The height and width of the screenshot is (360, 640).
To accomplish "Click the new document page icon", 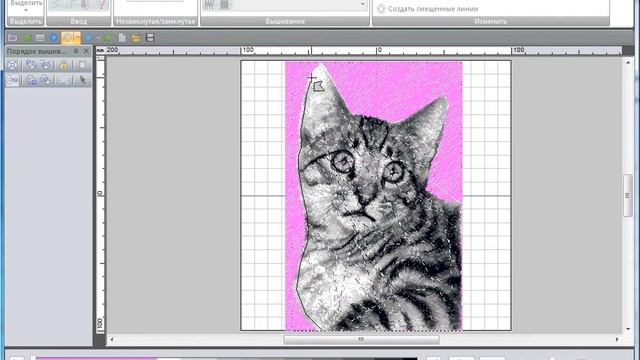I will click(x=122, y=38).
